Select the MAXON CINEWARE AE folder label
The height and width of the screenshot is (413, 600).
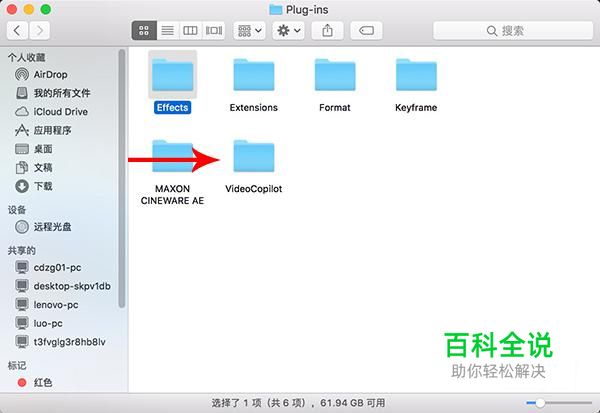coord(172,195)
